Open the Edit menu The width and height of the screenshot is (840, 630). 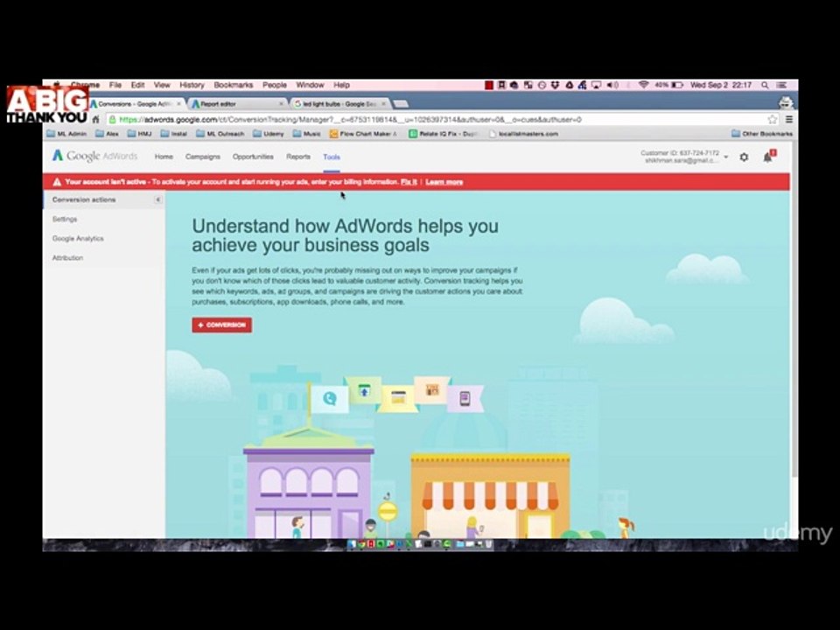tap(137, 85)
